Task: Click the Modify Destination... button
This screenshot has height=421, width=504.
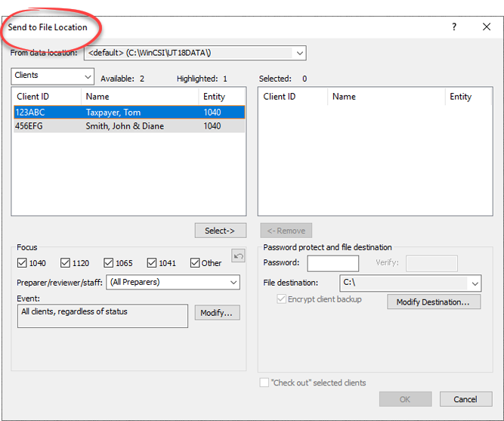Action: (x=438, y=302)
